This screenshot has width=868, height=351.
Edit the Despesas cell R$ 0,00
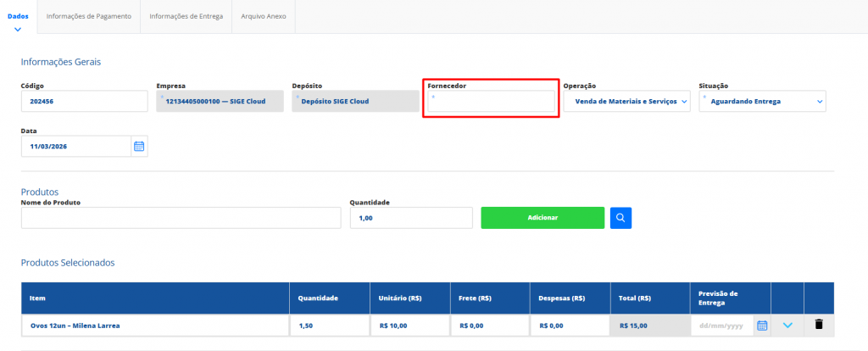[570, 326]
